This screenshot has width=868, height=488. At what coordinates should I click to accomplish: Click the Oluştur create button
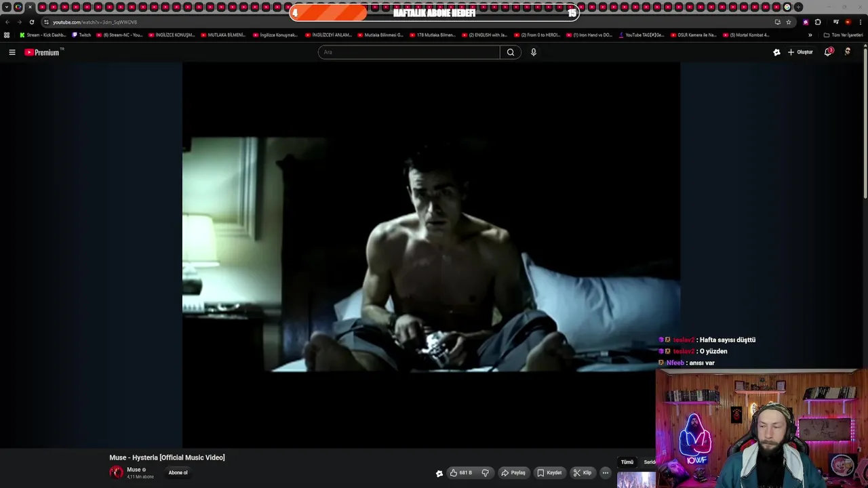click(800, 52)
